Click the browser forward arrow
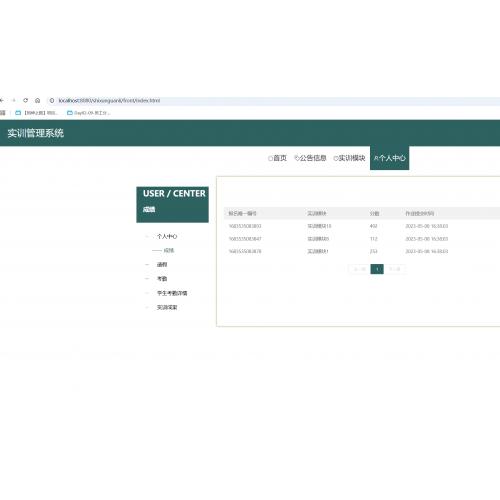Viewport: 500px width, 500px height. (x=14, y=100)
